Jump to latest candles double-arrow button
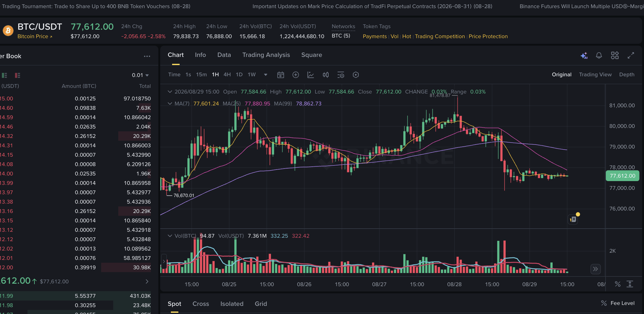 [595, 269]
